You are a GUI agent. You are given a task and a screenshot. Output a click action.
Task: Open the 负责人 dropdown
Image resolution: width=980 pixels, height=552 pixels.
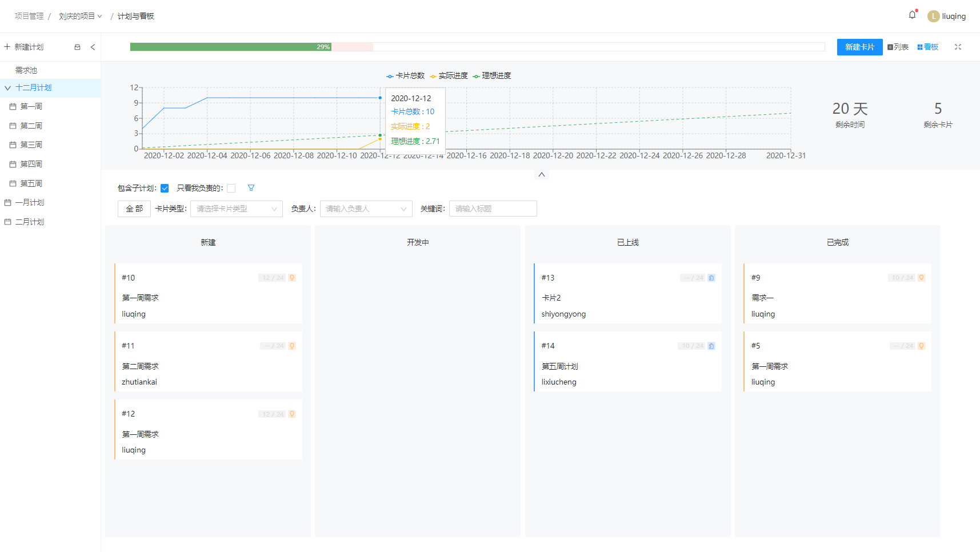coord(366,209)
